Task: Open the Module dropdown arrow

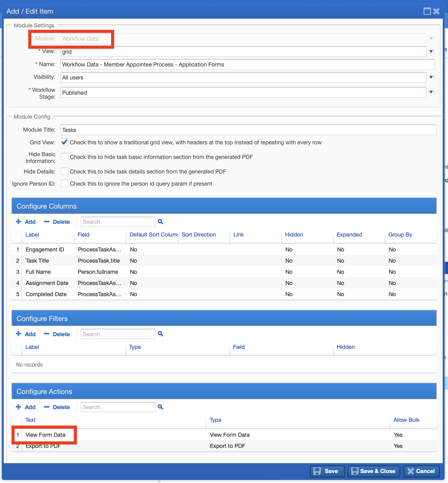Action: click(x=431, y=38)
